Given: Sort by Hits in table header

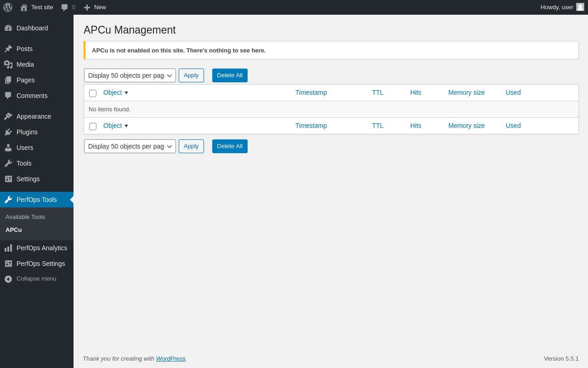Looking at the screenshot, I should 416,92.
